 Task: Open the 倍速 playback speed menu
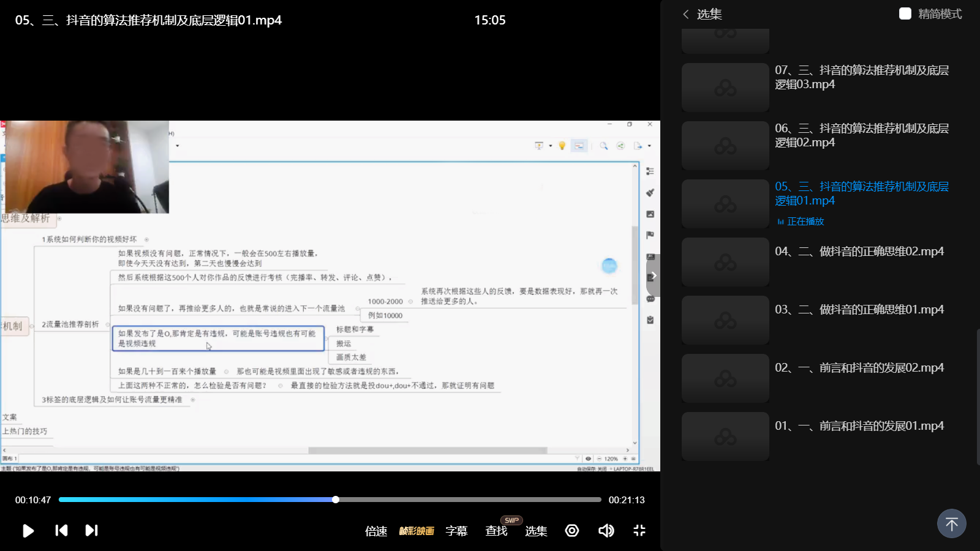(376, 531)
